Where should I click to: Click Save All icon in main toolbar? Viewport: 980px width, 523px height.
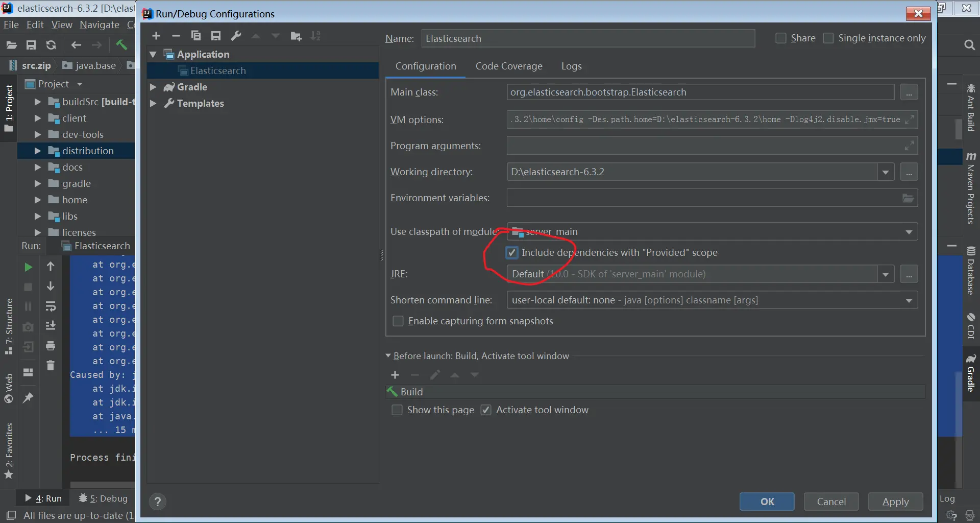point(31,45)
